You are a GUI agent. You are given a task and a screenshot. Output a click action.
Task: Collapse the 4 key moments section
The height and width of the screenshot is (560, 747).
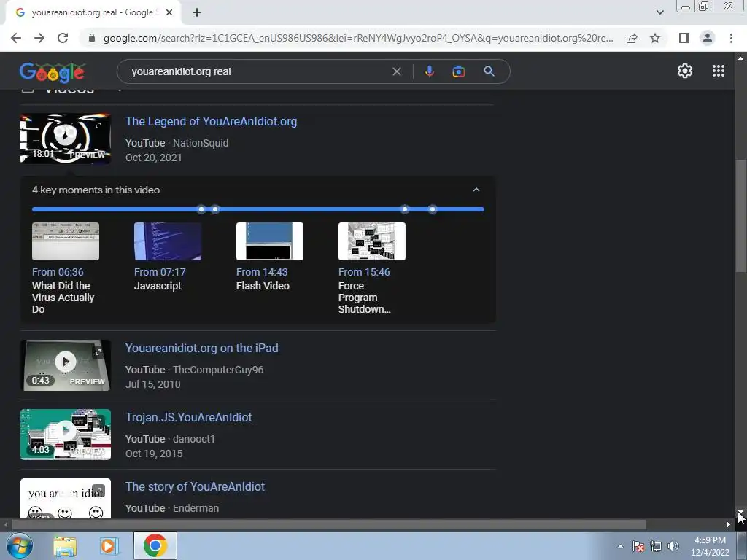click(476, 190)
